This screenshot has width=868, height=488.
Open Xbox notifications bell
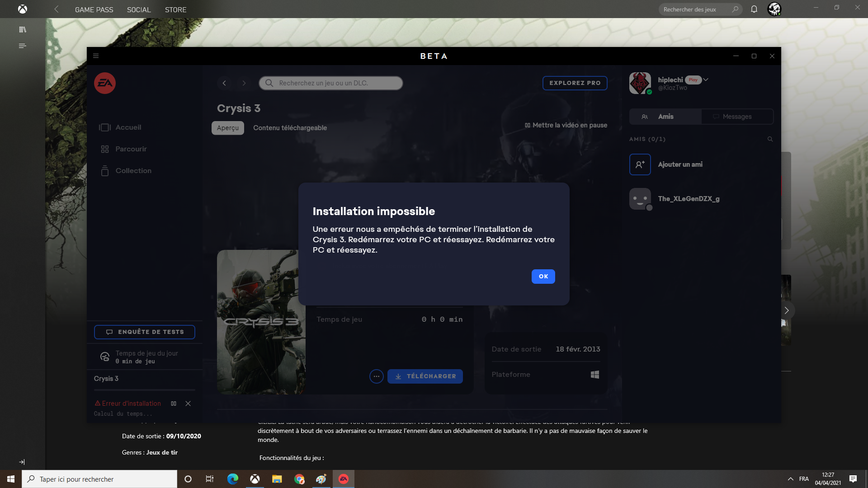point(754,9)
